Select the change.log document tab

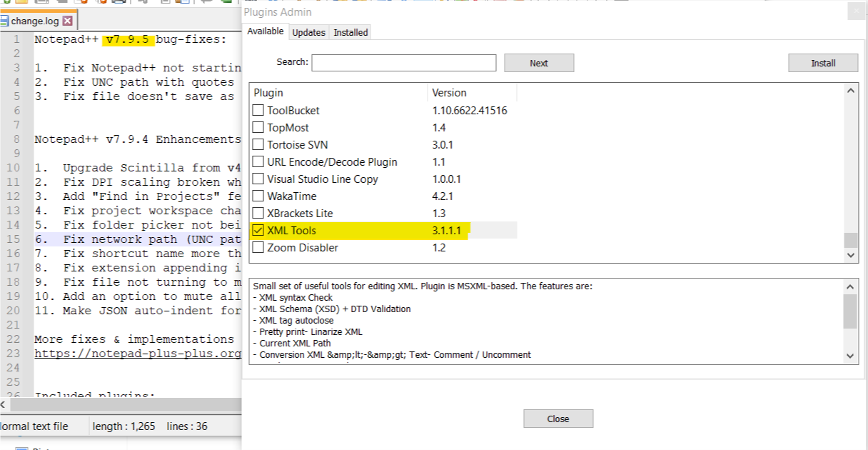(37, 21)
